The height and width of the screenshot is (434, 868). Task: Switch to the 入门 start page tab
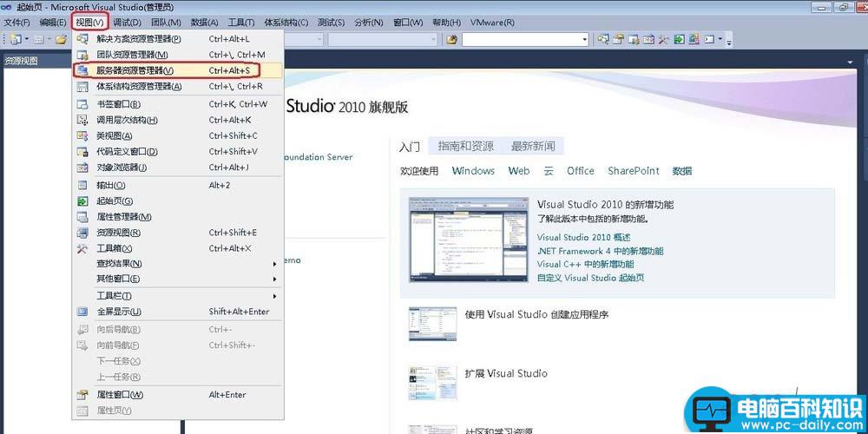click(x=409, y=147)
